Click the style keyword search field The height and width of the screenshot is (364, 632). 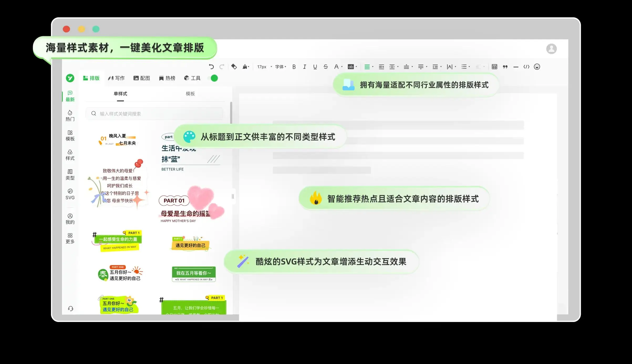pos(154,114)
